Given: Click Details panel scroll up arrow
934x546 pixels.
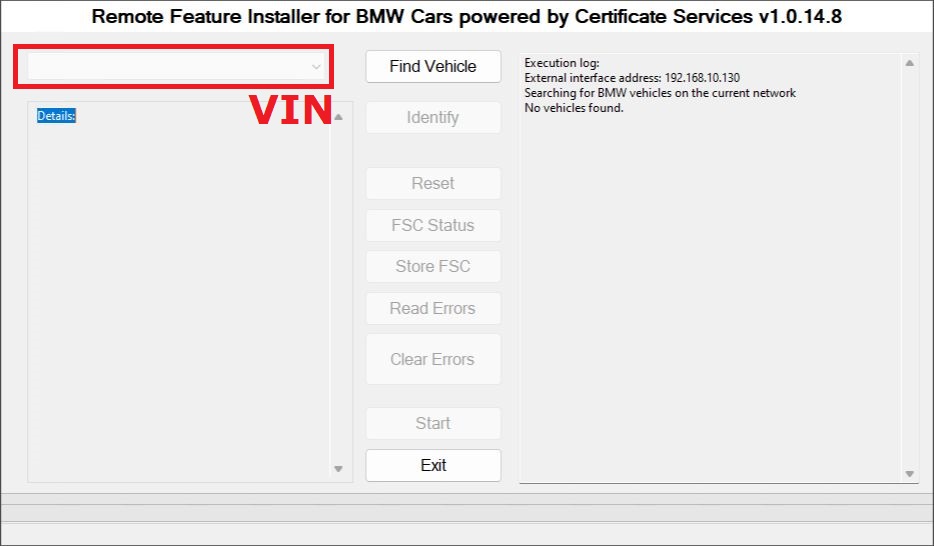Looking at the screenshot, I should [x=338, y=117].
